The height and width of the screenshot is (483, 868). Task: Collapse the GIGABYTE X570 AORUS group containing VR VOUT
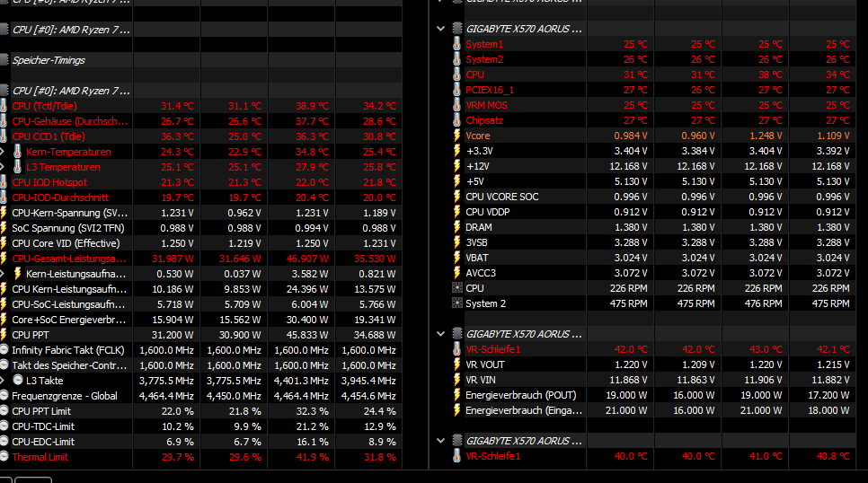pos(440,334)
